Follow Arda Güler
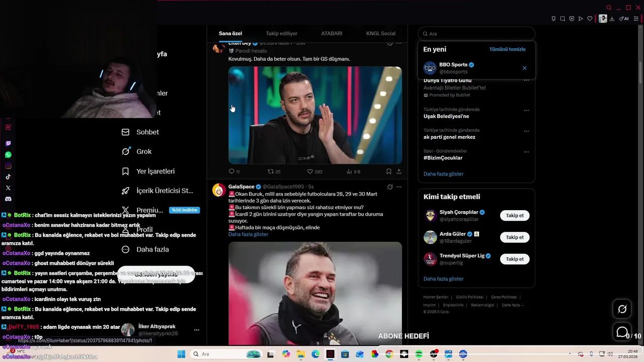644x362 pixels. [x=515, y=237]
